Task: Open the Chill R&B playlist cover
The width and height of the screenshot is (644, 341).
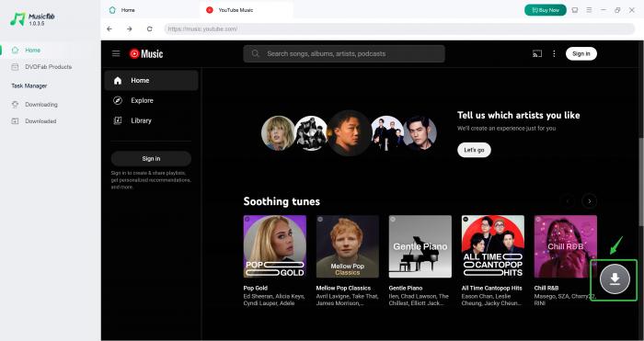Action: (x=566, y=246)
